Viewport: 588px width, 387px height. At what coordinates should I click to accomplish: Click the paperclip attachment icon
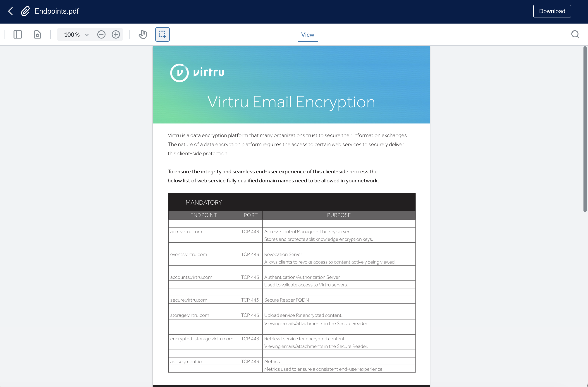coord(25,11)
